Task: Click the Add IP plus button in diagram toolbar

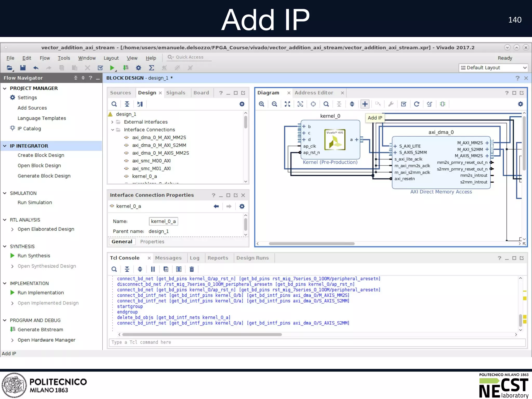Action: 365,104
